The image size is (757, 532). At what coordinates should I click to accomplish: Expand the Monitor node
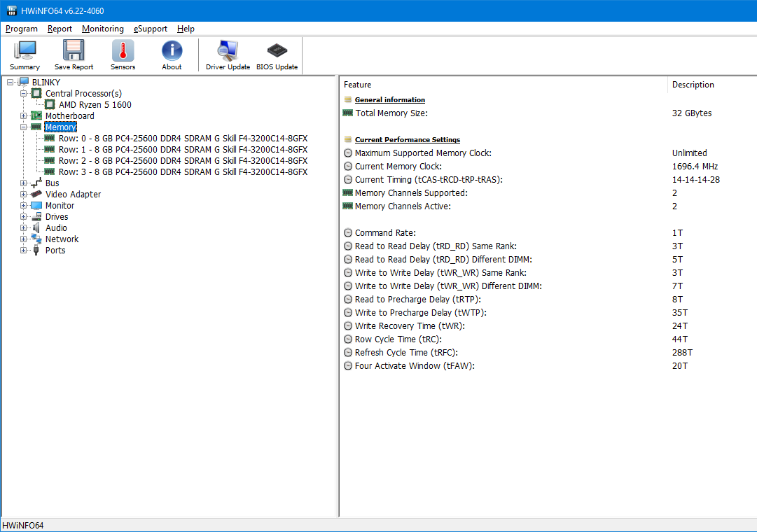coord(23,205)
